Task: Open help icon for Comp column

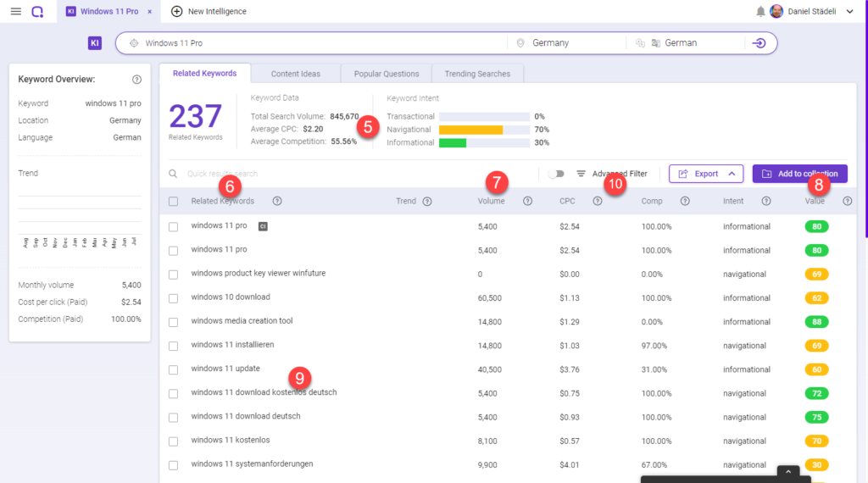Action: coord(685,202)
